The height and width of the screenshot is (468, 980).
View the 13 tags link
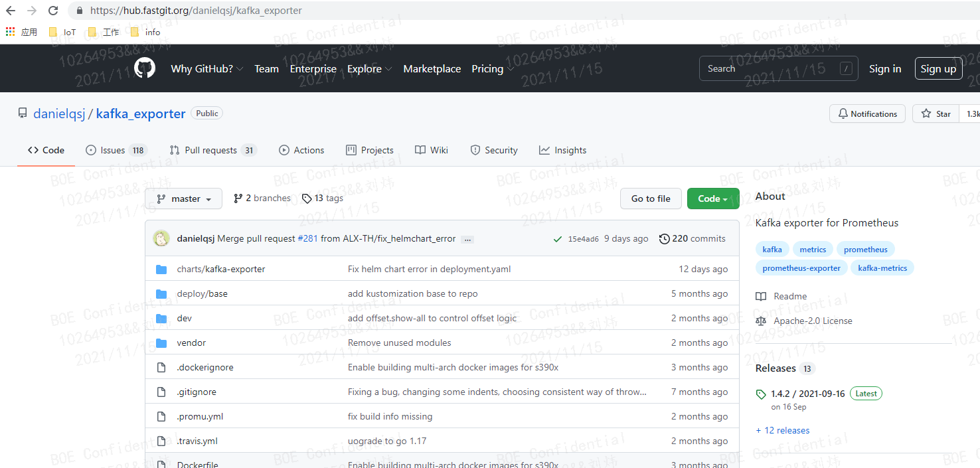pyautogui.click(x=322, y=198)
